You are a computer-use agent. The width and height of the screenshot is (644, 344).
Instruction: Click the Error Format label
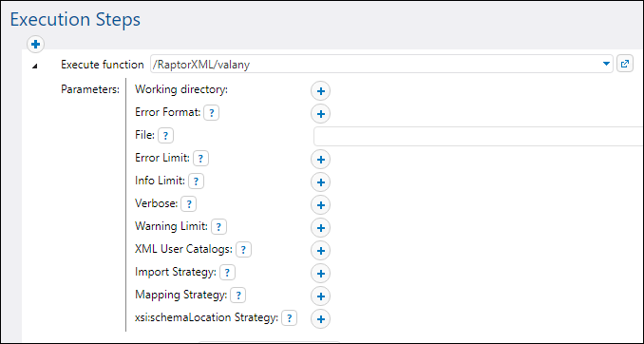[167, 112]
